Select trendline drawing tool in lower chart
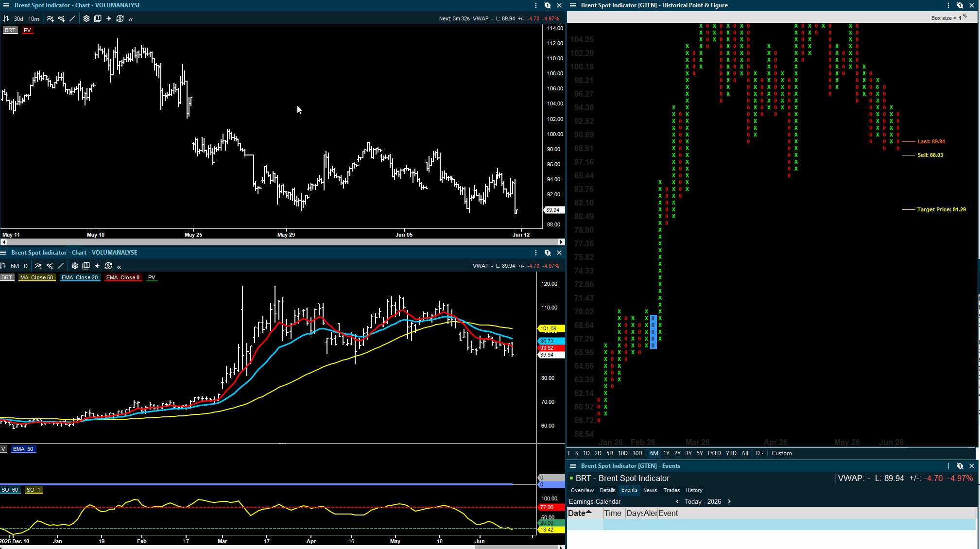The width and height of the screenshot is (980, 549). [x=61, y=266]
